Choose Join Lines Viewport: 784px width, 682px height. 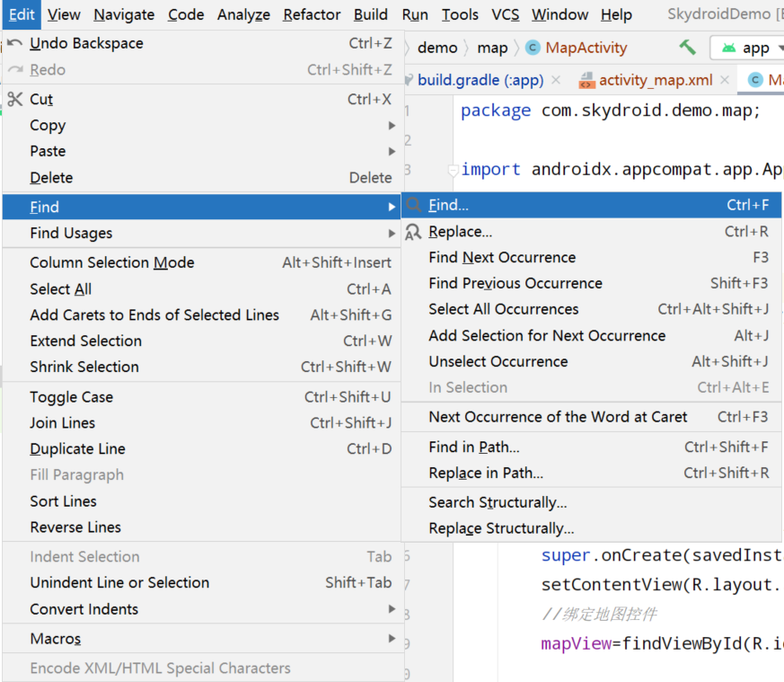(202, 423)
